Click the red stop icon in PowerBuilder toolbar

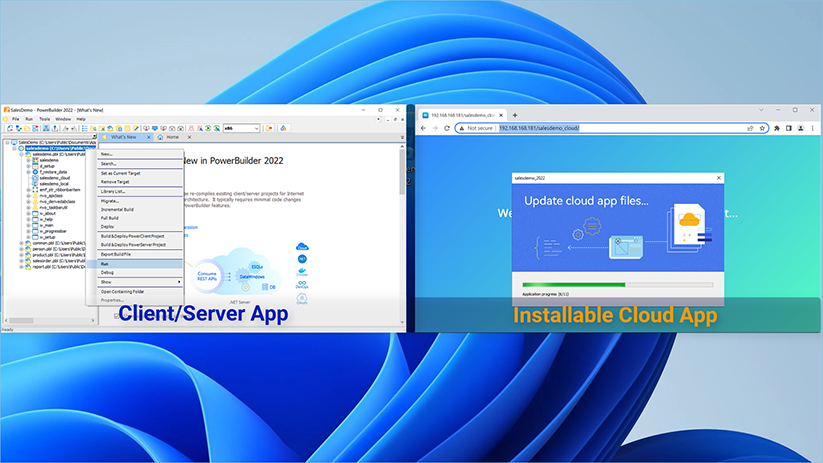click(269, 128)
